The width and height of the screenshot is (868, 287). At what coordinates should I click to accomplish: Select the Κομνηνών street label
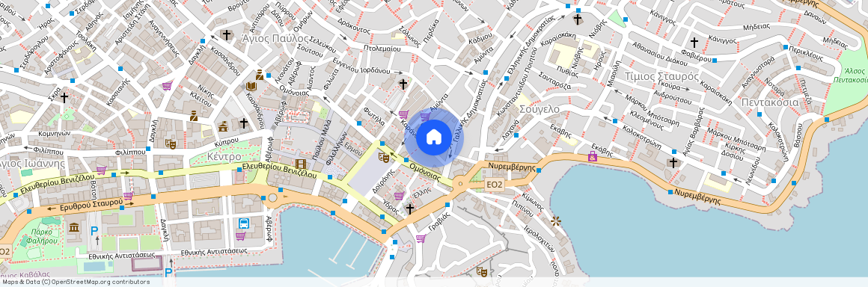(54, 133)
